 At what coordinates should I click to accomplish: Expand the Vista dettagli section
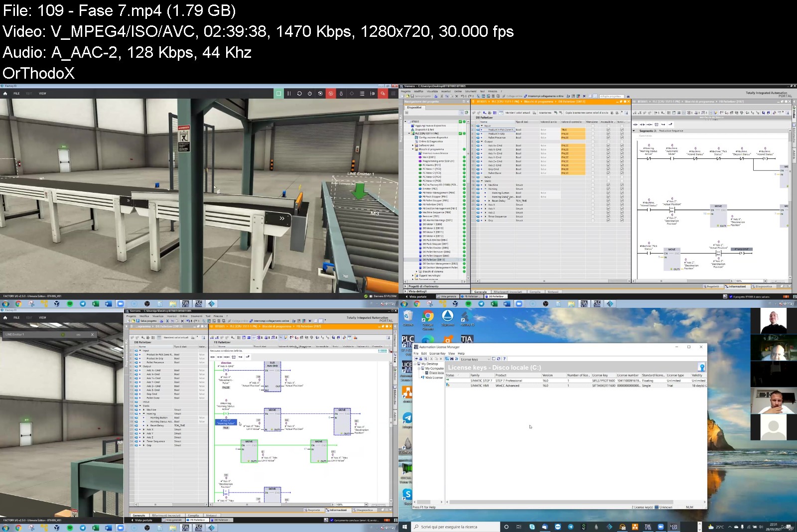(405, 291)
